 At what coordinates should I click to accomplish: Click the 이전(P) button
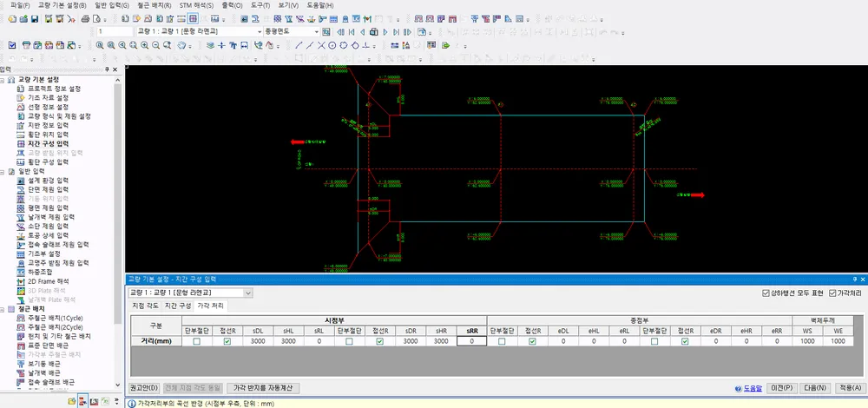(x=783, y=388)
